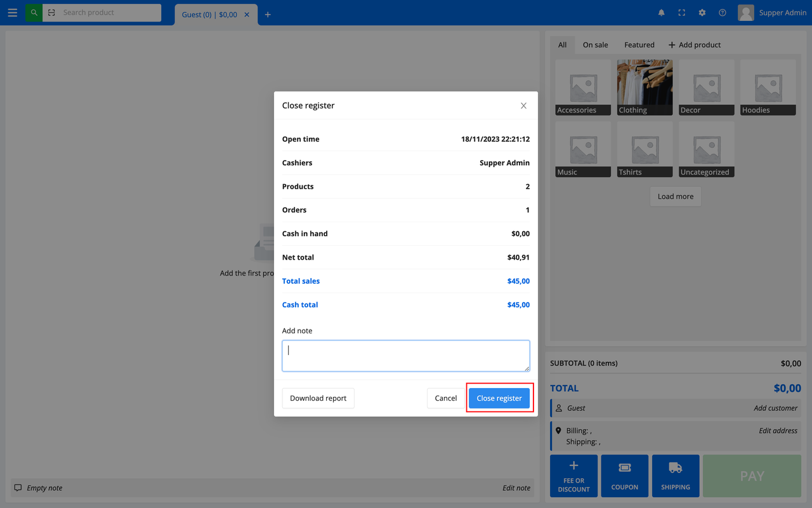Click the barcode scan icon in search
This screenshot has height=508, width=812.
[x=51, y=13]
